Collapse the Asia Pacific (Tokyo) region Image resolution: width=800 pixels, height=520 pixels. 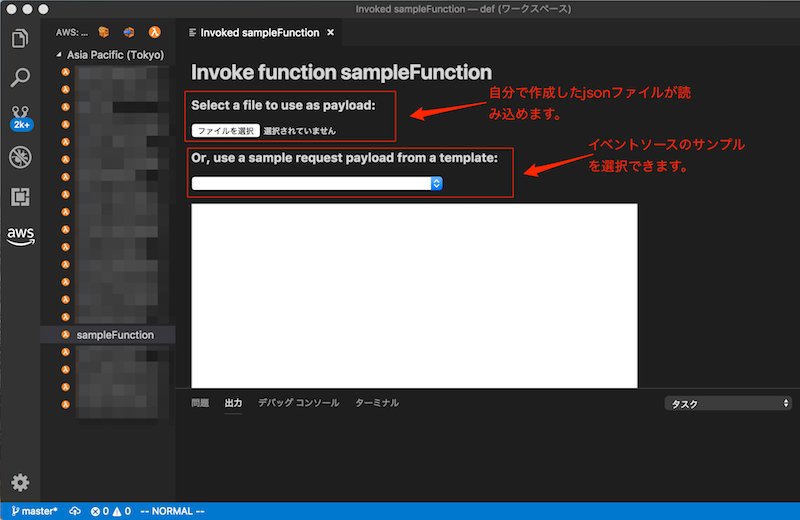59,55
